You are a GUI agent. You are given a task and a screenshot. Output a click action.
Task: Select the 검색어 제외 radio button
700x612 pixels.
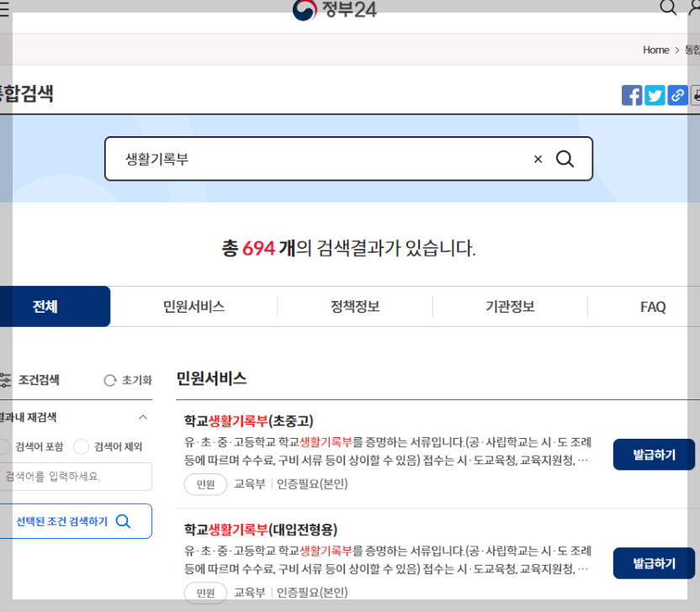(81, 446)
